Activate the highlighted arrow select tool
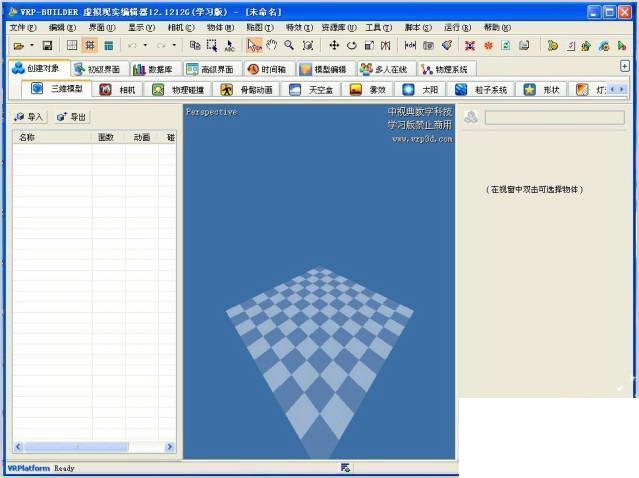 [254, 45]
